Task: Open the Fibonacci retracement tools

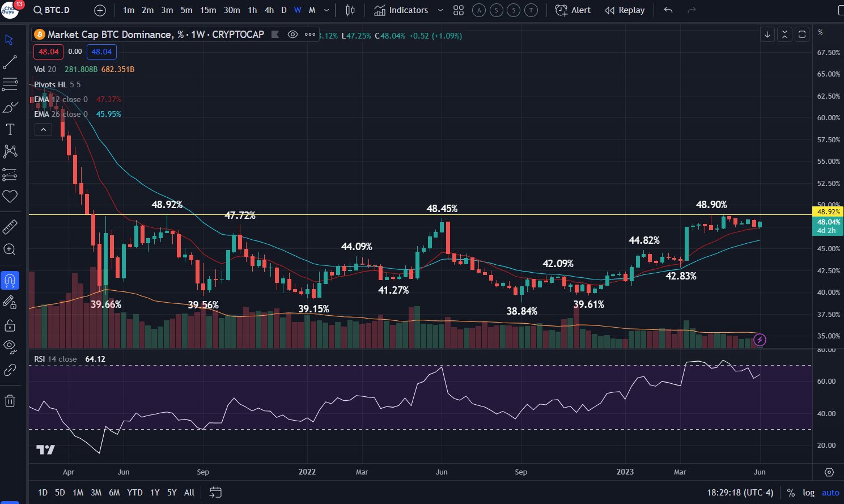Action: 10,84
